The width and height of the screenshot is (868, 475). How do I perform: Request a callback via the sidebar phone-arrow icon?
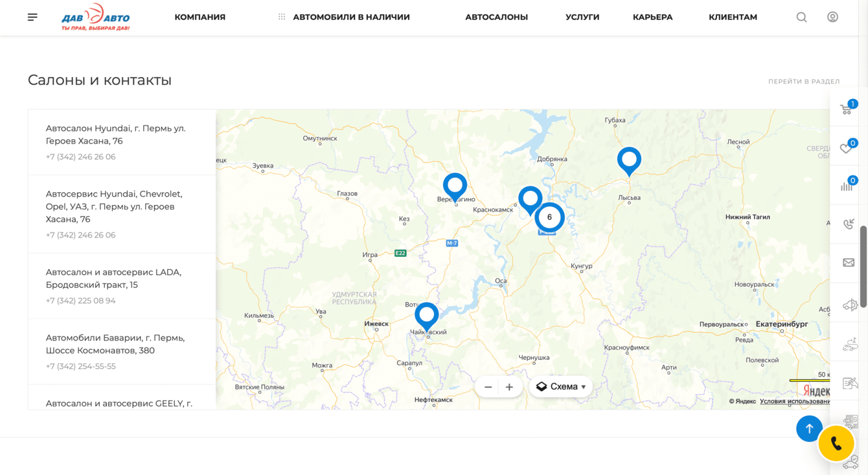[849, 224]
